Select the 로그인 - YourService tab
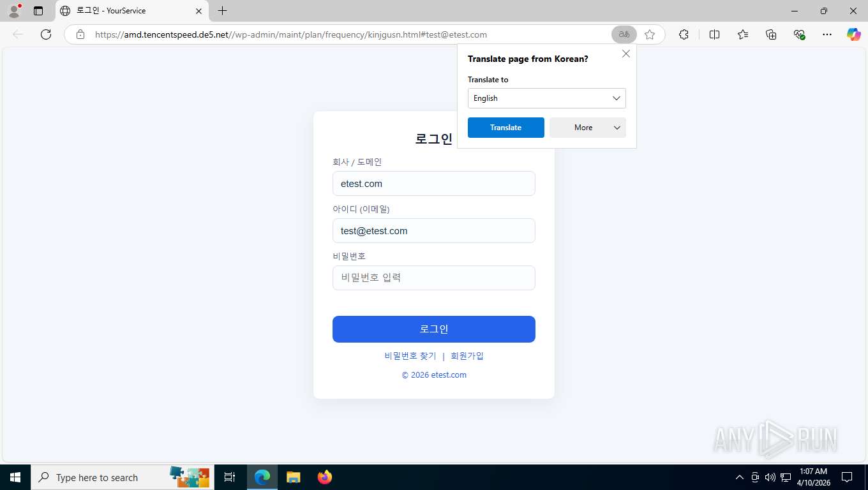 (x=131, y=11)
